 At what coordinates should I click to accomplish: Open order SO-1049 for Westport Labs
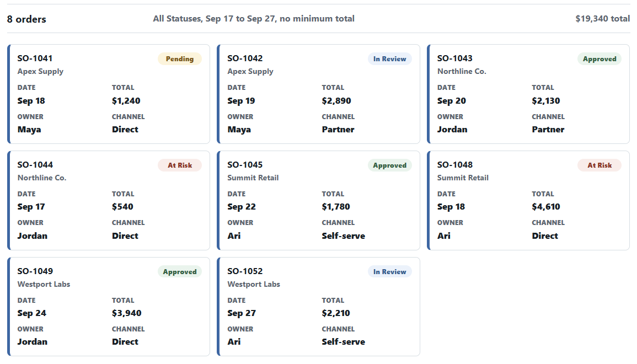click(109, 307)
